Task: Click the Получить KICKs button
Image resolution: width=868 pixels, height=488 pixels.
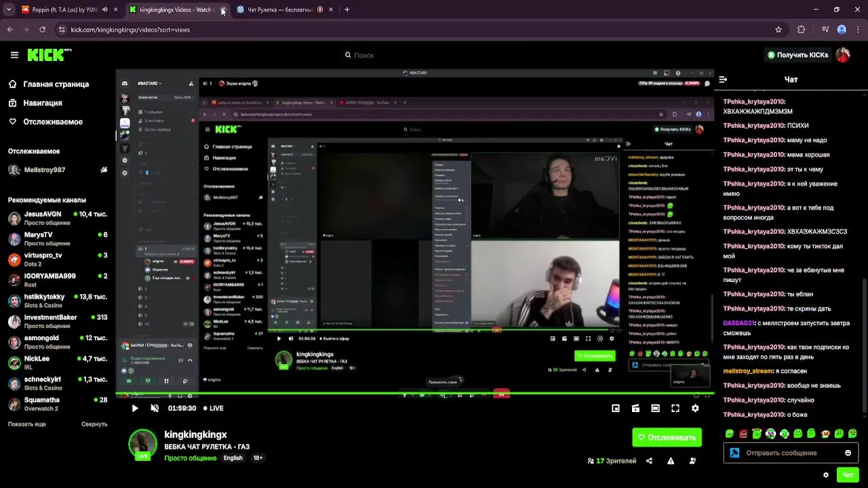Action: point(797,55)
